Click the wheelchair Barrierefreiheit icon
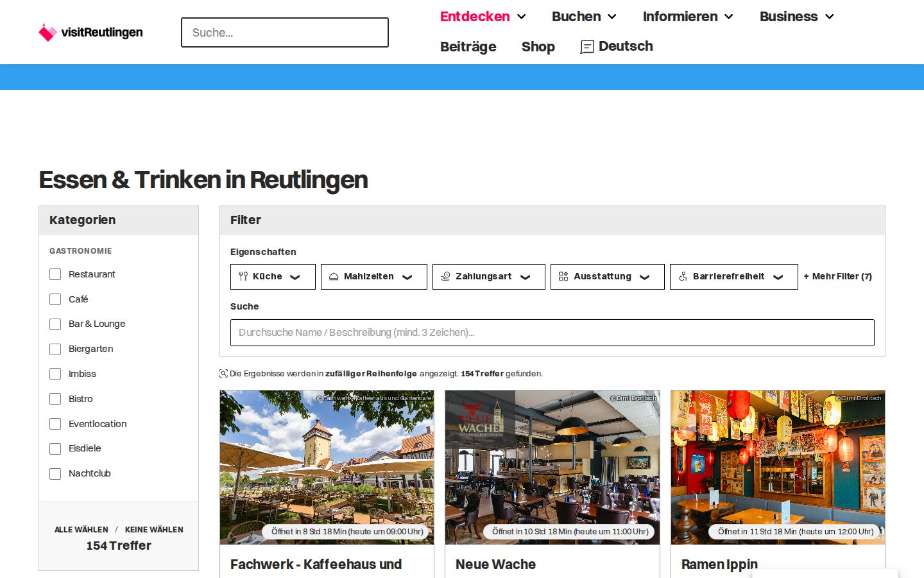The width and height of the screenshot is (924, 578). point(683,276)
